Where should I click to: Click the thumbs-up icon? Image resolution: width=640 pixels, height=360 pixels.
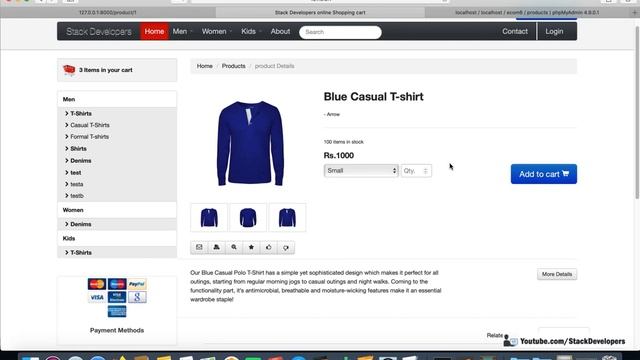click(269, 247)
